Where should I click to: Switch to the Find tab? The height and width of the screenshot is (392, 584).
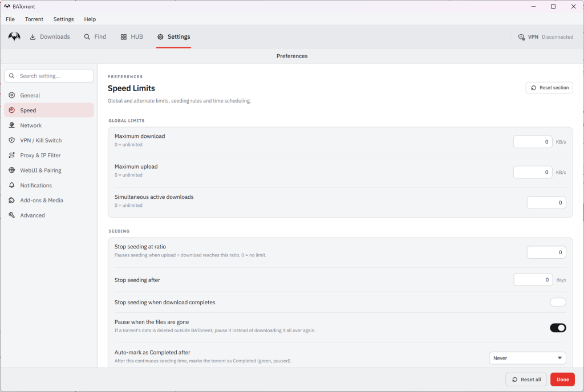95,37
